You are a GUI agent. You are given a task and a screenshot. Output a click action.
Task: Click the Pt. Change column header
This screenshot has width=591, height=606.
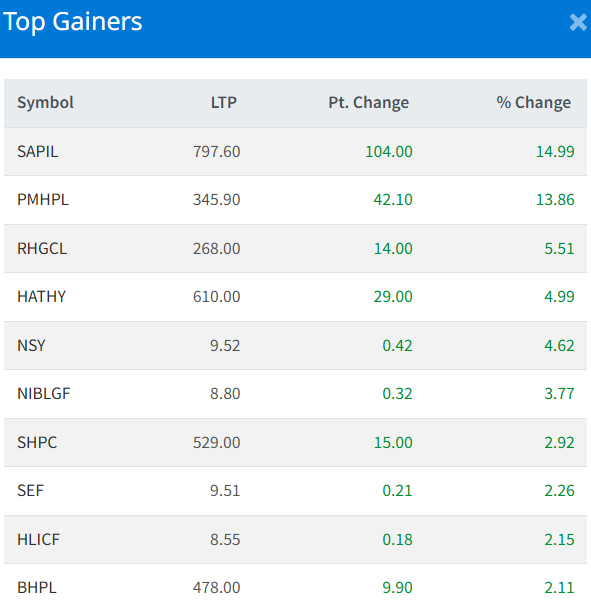368,103
